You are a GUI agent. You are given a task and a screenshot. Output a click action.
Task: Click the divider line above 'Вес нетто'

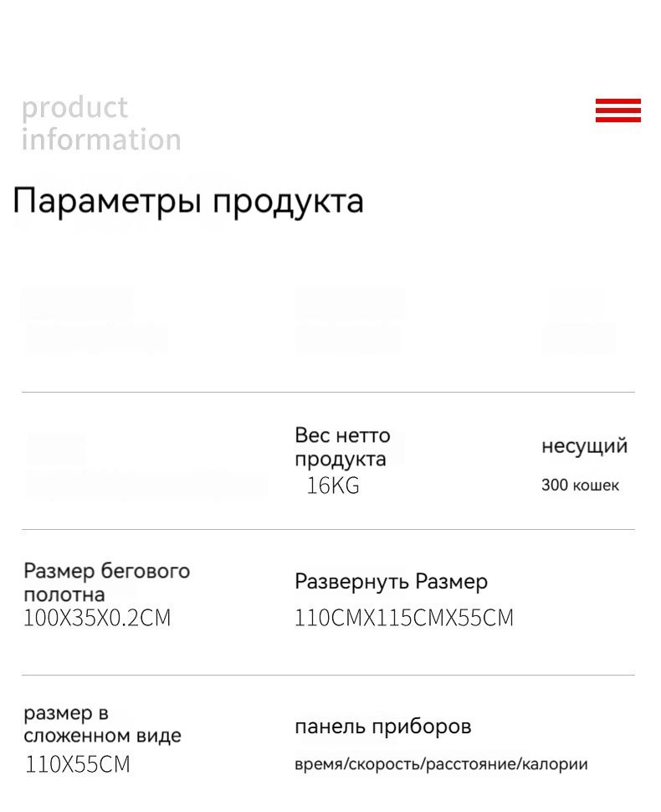(x=328, y=392)
